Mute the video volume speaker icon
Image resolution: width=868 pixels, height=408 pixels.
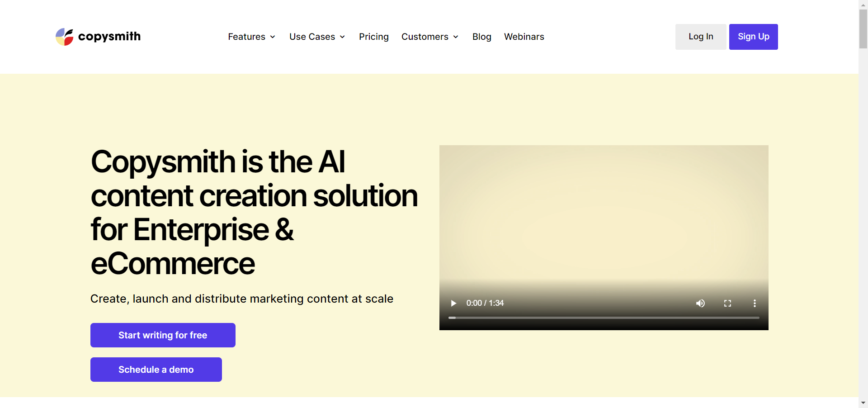point(700,303)
